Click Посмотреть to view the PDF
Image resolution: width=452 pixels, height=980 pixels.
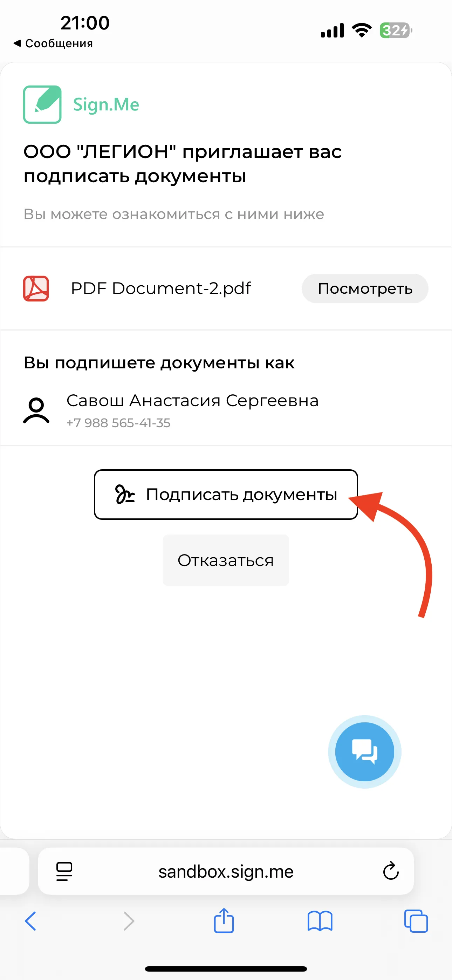[x=365, y=288]
